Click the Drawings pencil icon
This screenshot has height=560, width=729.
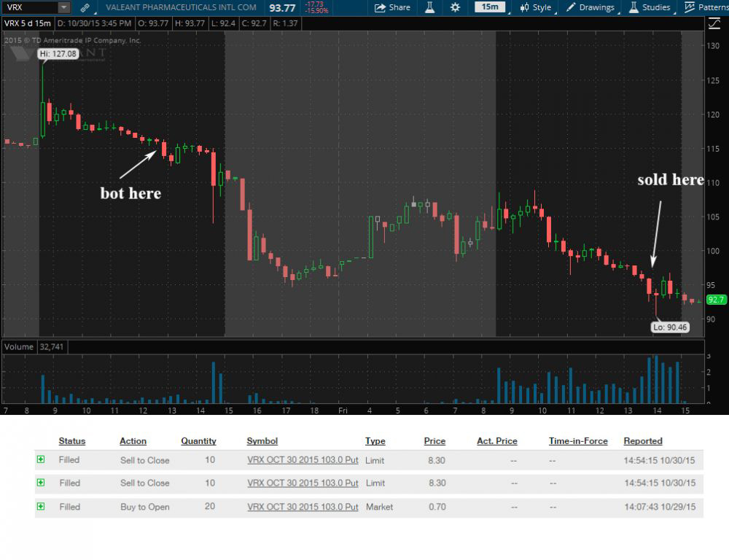click(x=572, y=7)
